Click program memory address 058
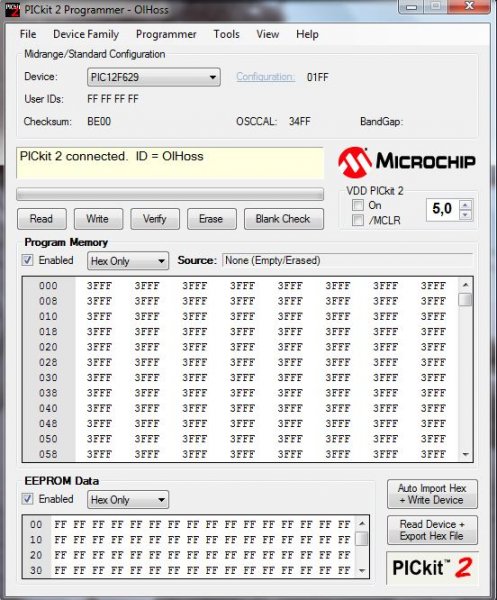 (x=48, y=454)
